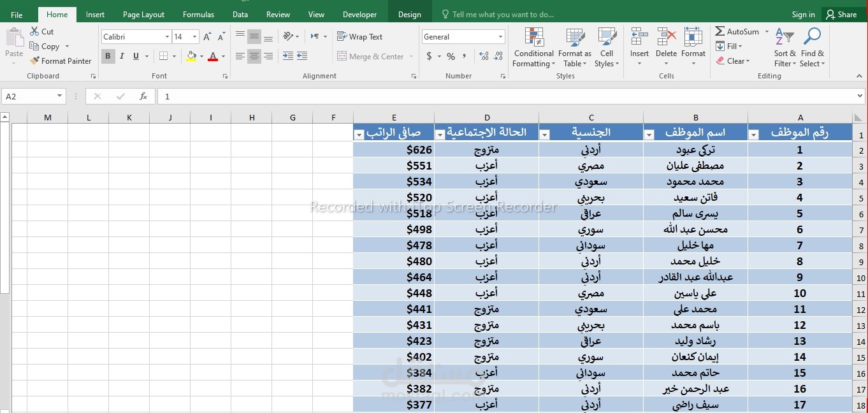
Task: Click AutoSum
Action: 737,31
